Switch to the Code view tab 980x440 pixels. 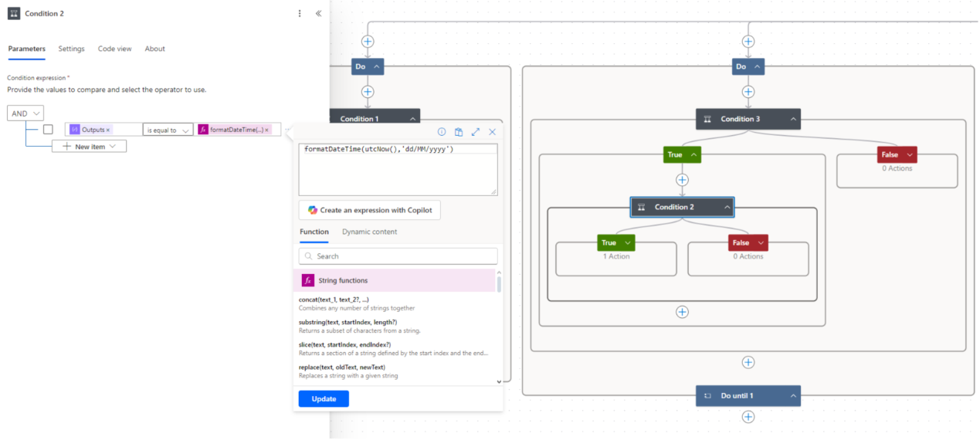point(114,49)
